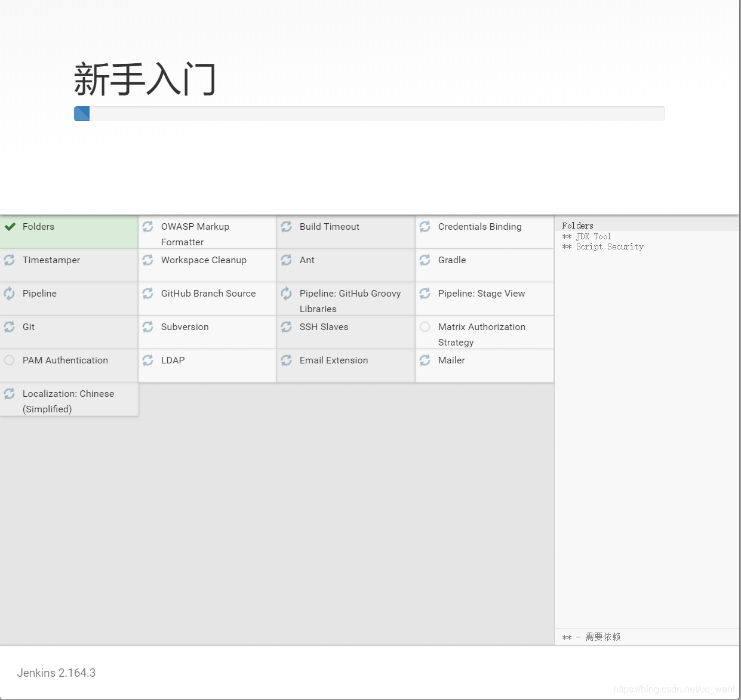This screenshot has height=700, width=741.
Task: Click the Build Timeout plugin name
Action: tap(330, 227)
